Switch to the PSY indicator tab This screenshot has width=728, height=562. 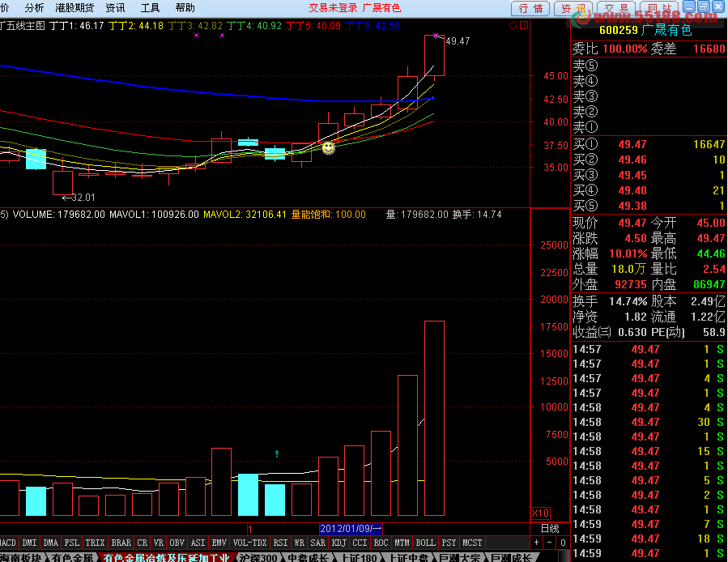tap(449, 543)
